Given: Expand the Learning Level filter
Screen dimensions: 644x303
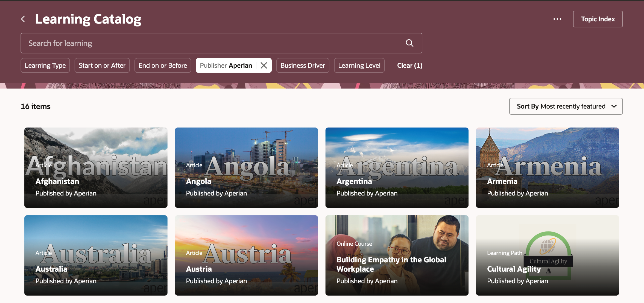Looking at the screenshot, I should click(359, 66).
